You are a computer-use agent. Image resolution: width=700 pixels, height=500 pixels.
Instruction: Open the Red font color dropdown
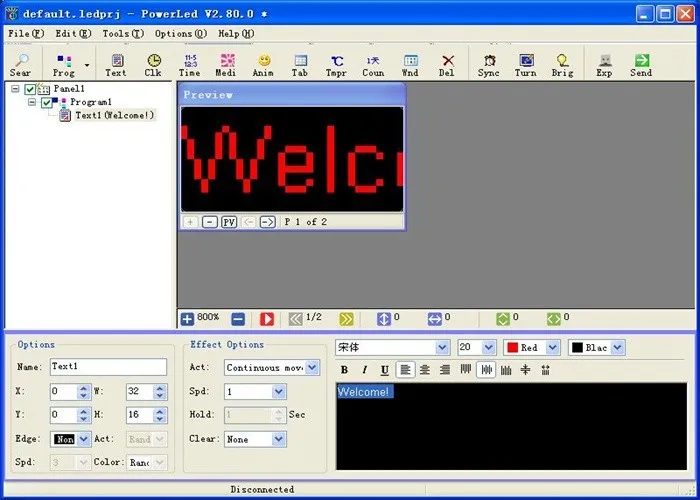[x=553, y=347]
